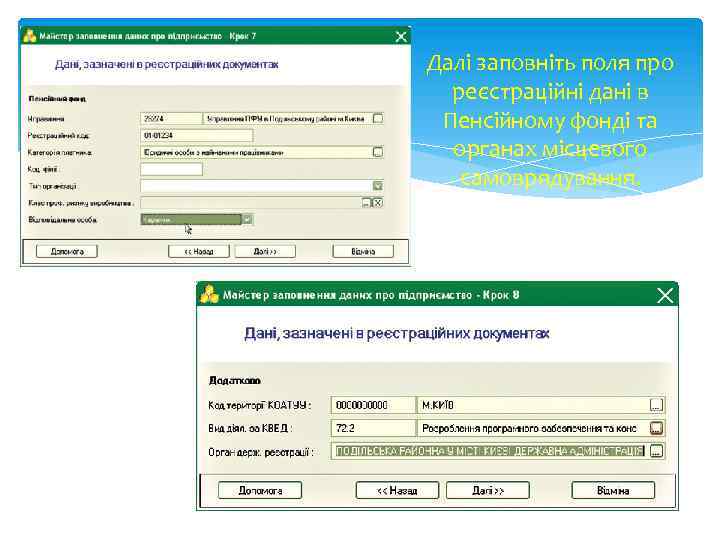Screen dimensions: 720x540
Task: Click the Тип організації combo box
Action: (x=262, y=186)
